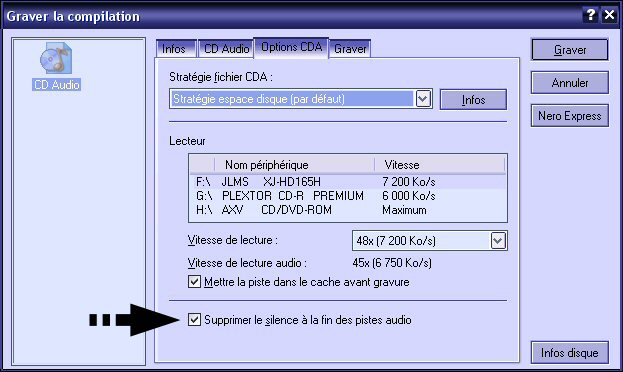This screenshot has height=372, width=623.
Task: Click the Stratégie espace disque combo box
Action: tap(301, 99)
